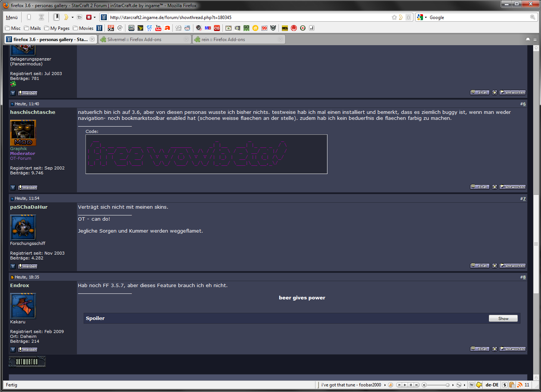The image size is (541, 392).
Task: Open haschischtasche's user profile link
Action: pos(32,112)
